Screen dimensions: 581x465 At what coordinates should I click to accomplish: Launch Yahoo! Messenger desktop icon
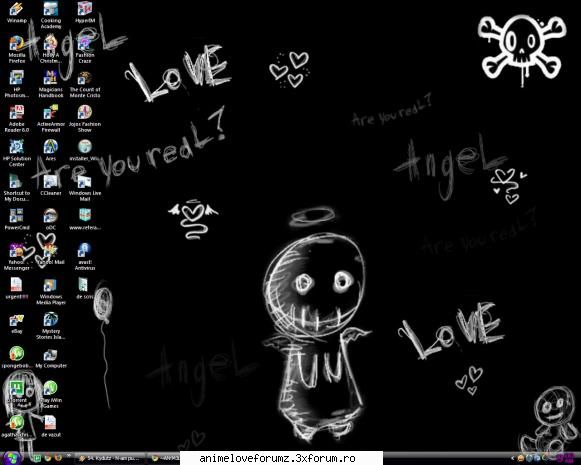(x=17, y=257)
